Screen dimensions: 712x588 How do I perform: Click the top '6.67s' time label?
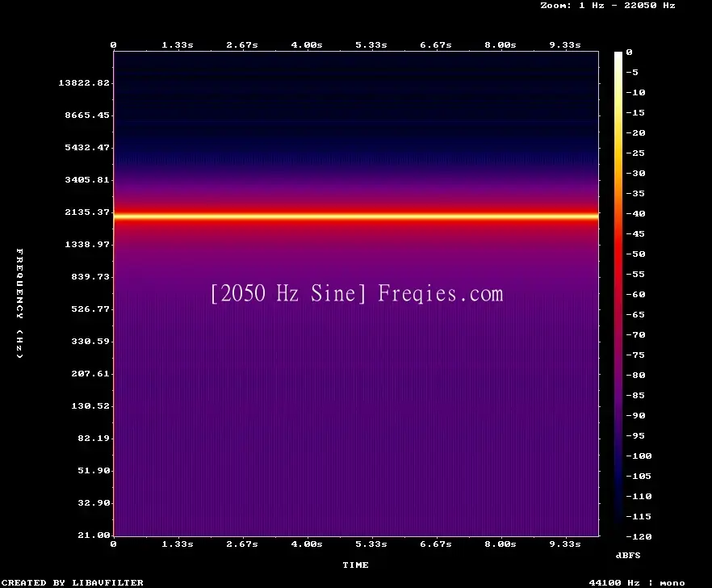click(x=435, y=45)
